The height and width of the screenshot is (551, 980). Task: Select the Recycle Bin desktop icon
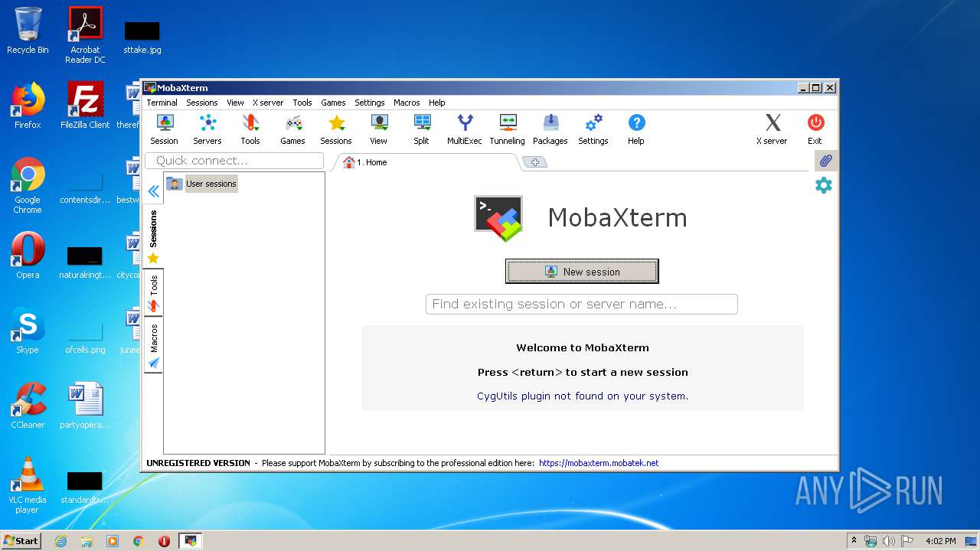28,31
